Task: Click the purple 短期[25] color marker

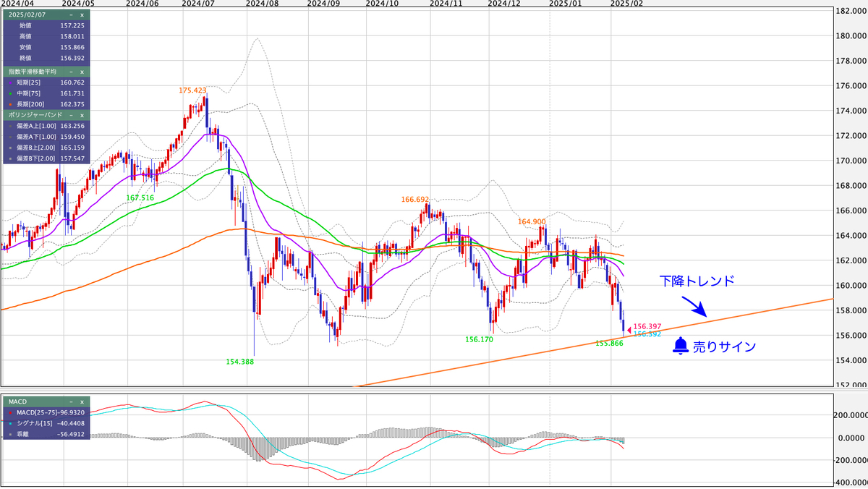Action: pyautogui.click(x=9, y=82)
